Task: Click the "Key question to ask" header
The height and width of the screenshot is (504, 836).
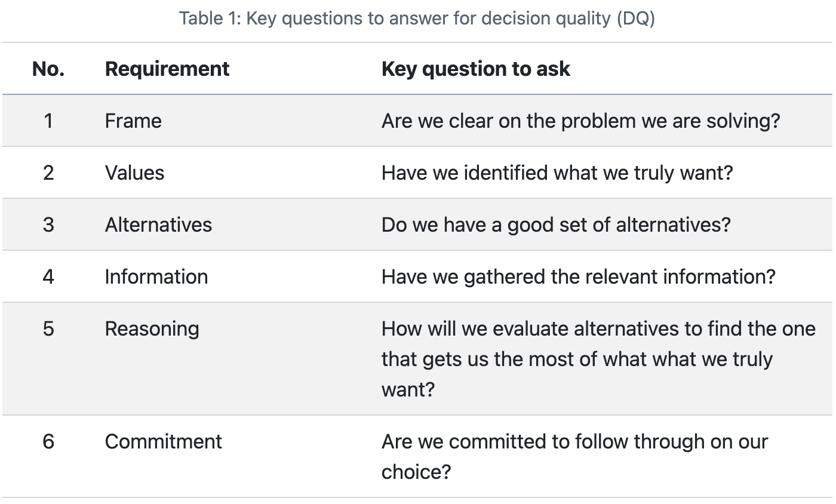Action: tap(476, 69)
